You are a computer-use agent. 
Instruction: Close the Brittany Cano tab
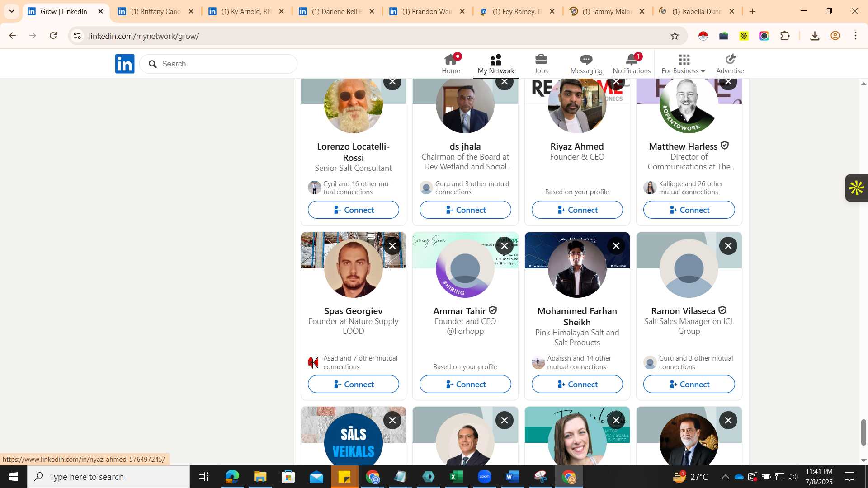tap(191, 11)
